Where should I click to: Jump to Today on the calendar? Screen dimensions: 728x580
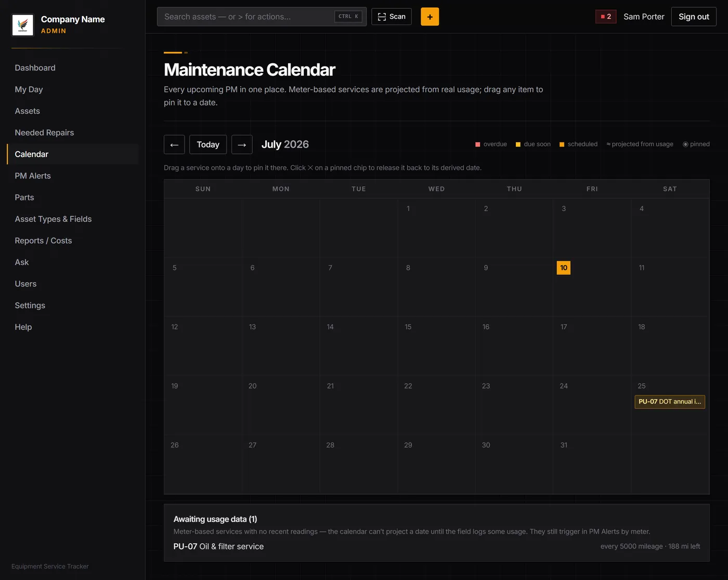point(208,144)
